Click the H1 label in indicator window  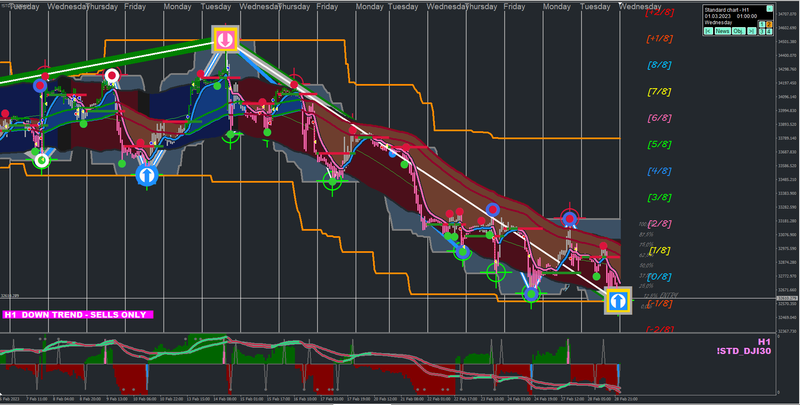point(764,342)
